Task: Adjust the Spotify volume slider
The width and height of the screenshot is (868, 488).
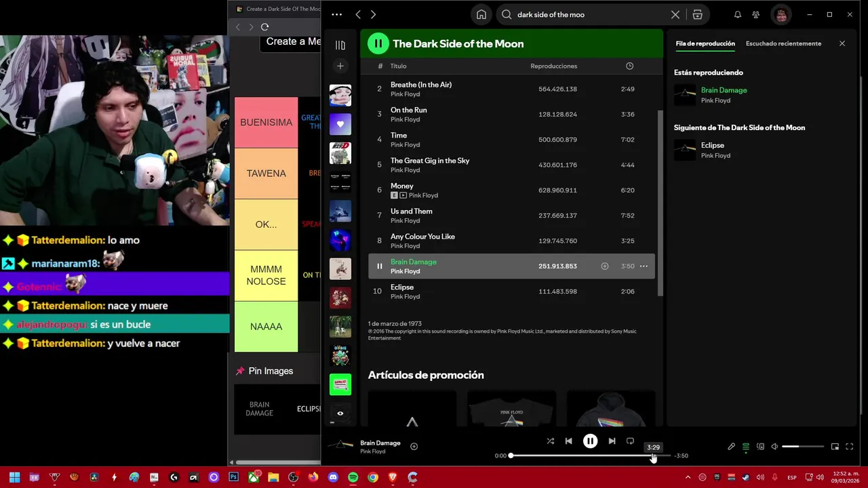Action: pyautogui.click(x=803, y=447)
